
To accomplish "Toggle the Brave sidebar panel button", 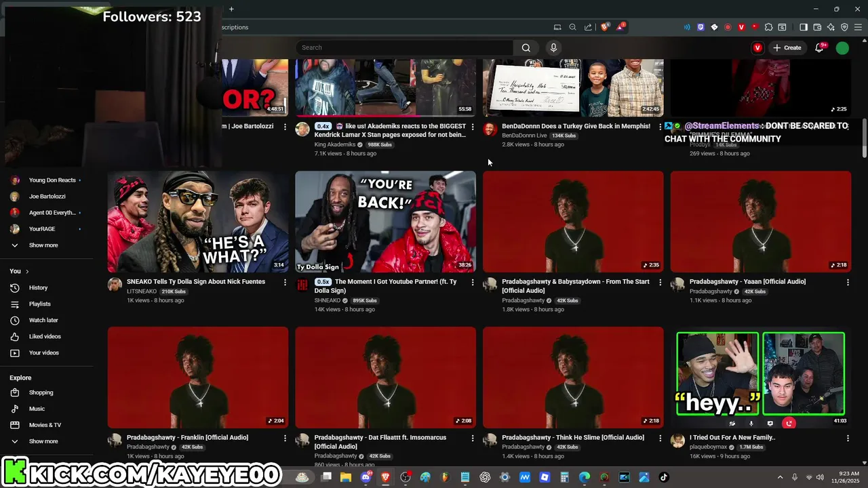I will pos(804,27).
